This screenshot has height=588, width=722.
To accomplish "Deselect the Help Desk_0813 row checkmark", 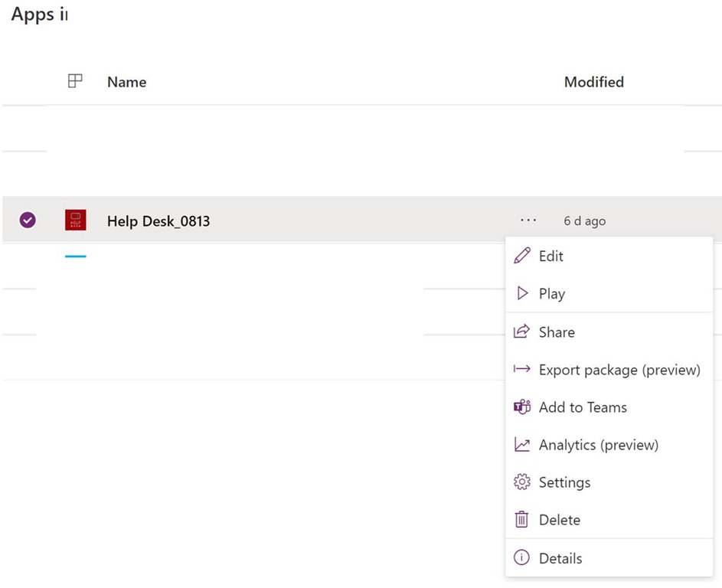I will 28,220.
